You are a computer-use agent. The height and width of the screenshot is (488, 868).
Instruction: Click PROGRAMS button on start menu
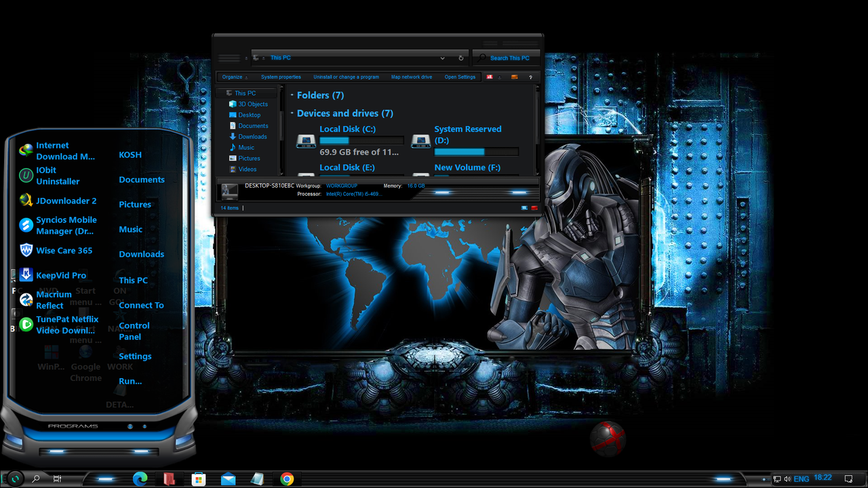click(x=73, y=426)
